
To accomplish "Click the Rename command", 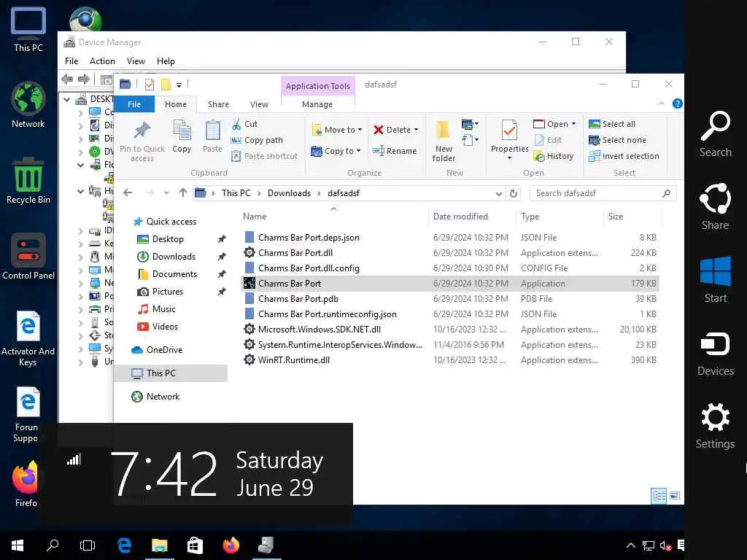I will pyautogui.click(x=395, y=151).
